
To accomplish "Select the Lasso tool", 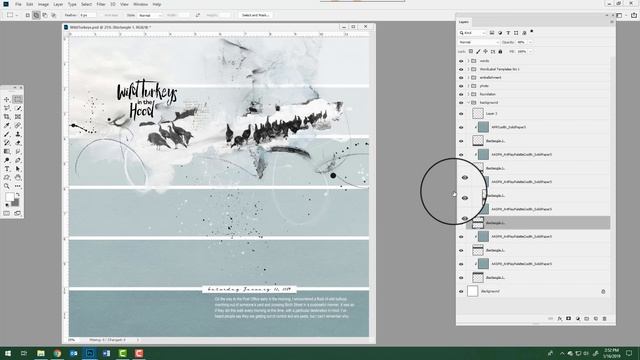I will click(7, 108).
